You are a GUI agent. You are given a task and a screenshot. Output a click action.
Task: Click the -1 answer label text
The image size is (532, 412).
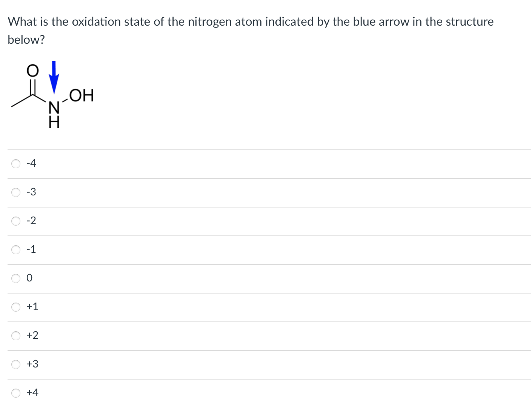[x=31, y=249]
